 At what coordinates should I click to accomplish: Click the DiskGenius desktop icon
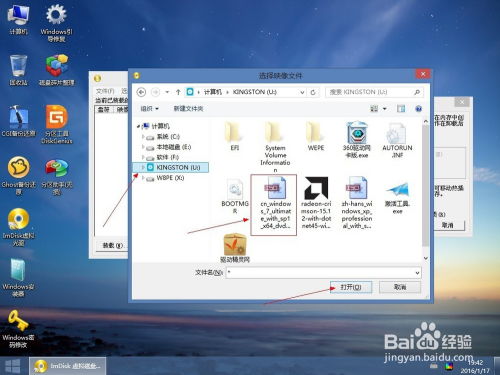pos(57,124)
